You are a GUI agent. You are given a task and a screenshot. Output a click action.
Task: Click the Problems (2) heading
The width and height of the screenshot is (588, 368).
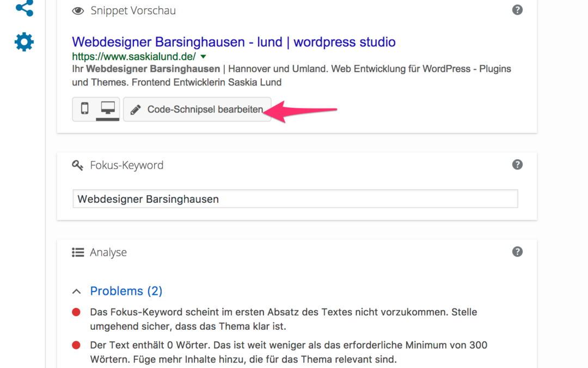pyautogui.click(x=126, y=291)
